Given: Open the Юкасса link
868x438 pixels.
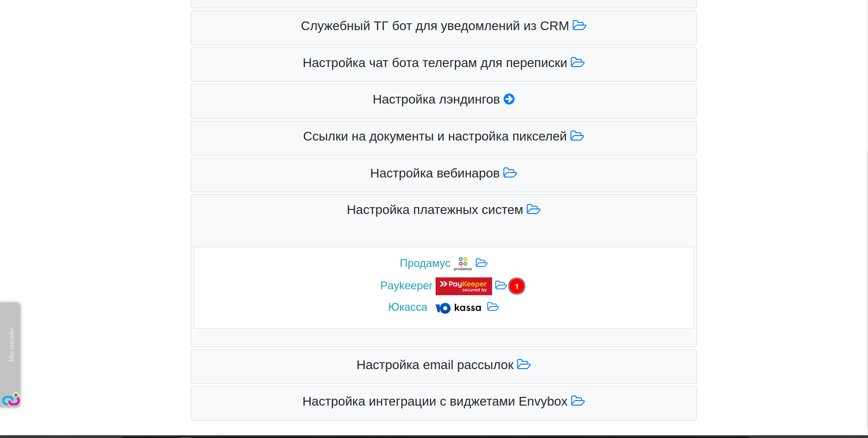Looking at the screenshot, I should 407,308.
